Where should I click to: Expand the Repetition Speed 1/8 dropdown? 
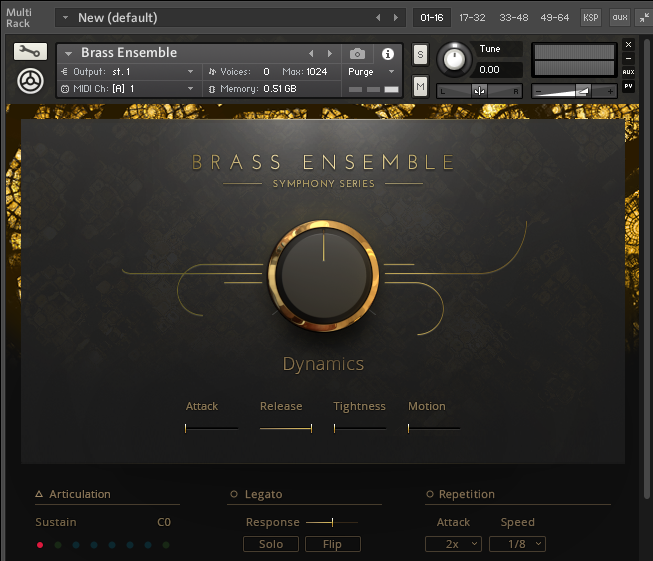pos(517,544)
